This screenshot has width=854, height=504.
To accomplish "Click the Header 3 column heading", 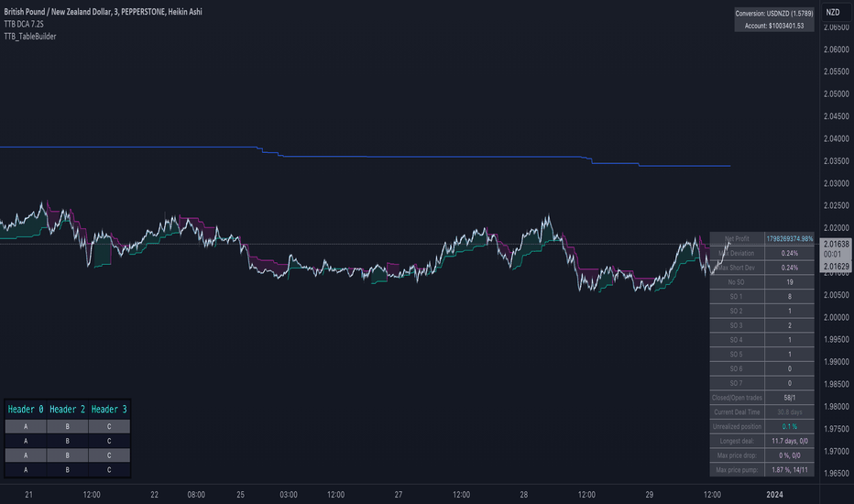I will [x=109, y=410].
